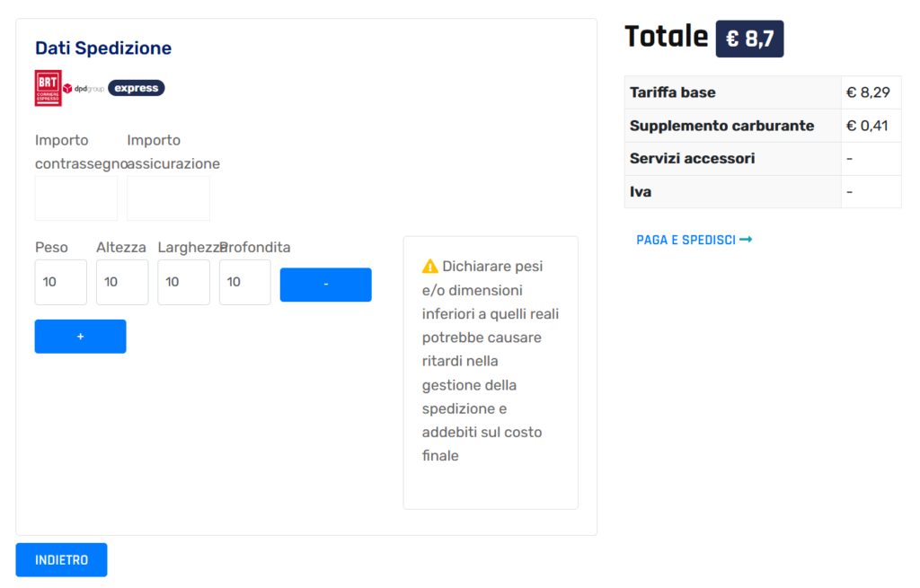Focus the Altezza height field
Screen dimensions: 920x588
(x=122, y=282)
